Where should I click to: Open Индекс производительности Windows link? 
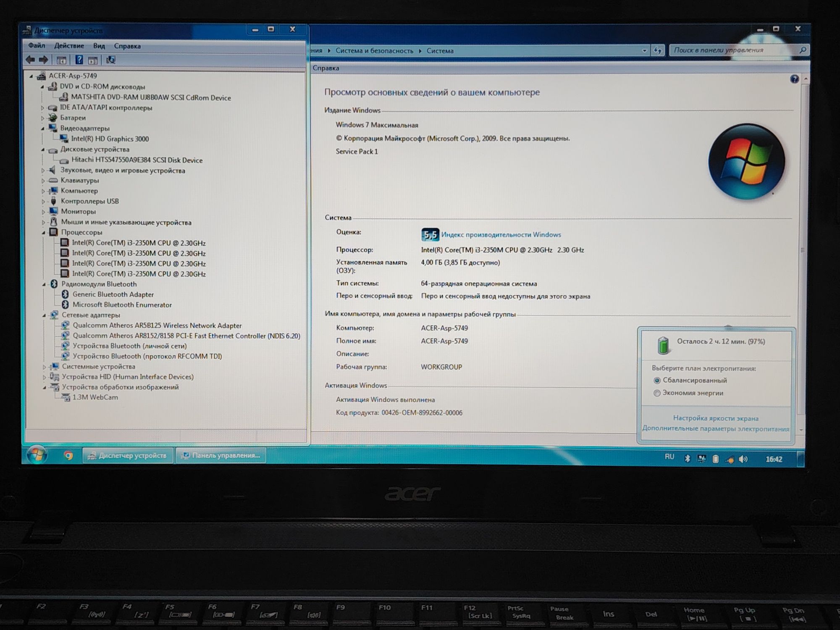pyautogui.click(x=501, y=235)
